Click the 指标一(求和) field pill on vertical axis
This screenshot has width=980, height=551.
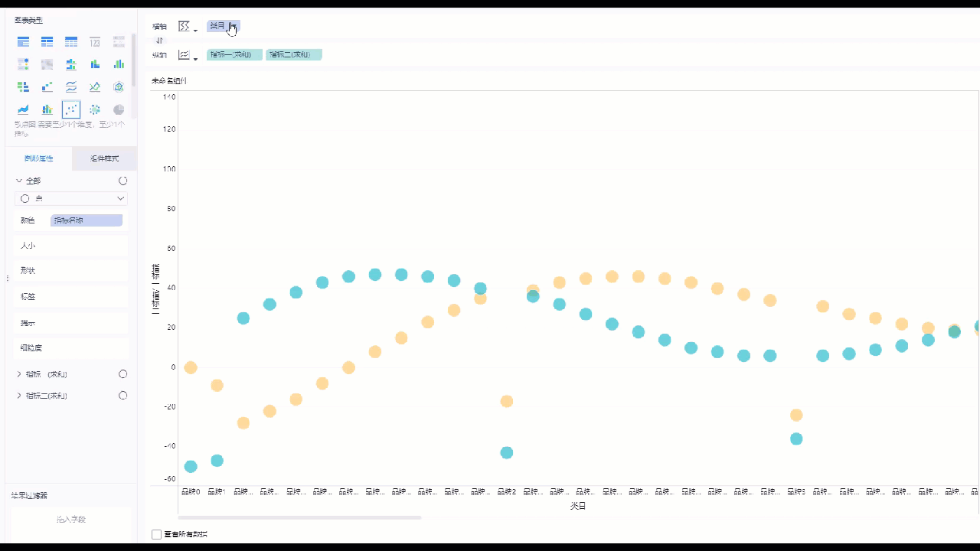point(234,55)
